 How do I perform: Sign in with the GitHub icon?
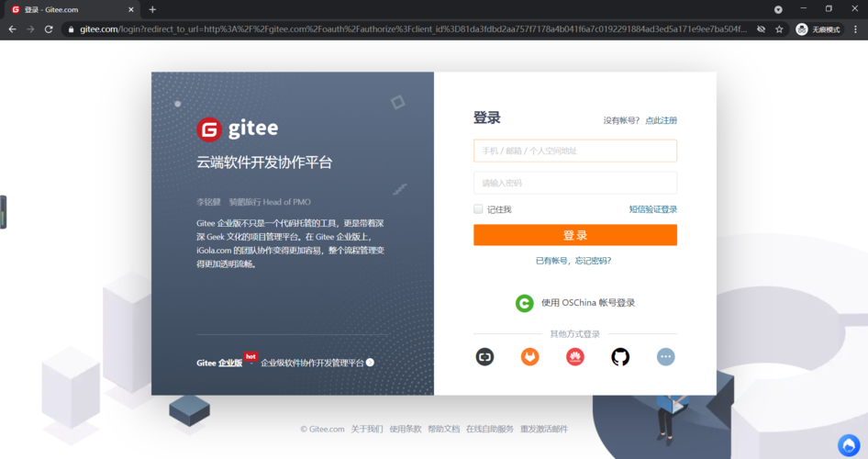tap(620, 356)
